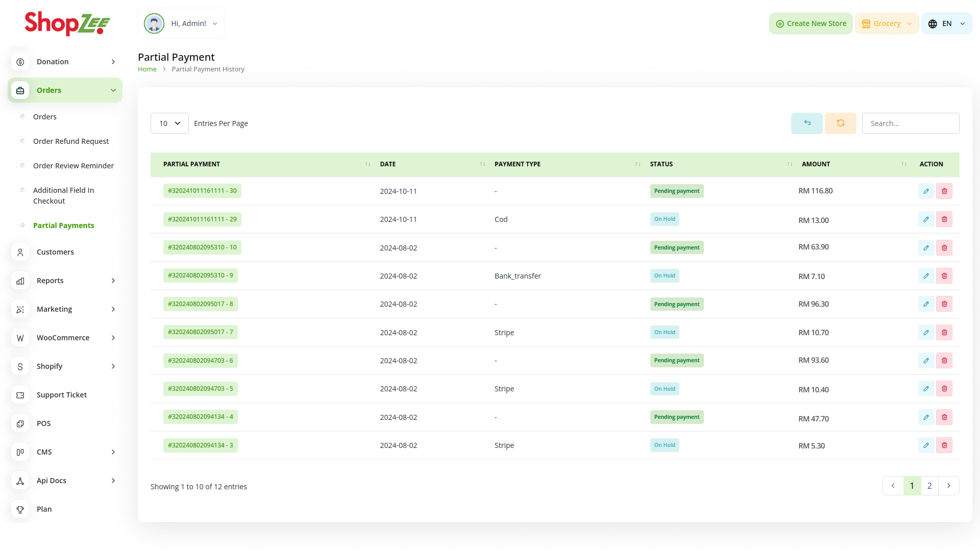
Task: Toggle sorting on Status column
Action: point(790,164)
